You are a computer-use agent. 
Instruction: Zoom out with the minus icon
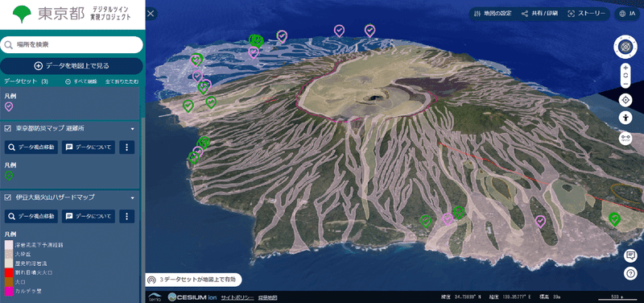[625, 84]
